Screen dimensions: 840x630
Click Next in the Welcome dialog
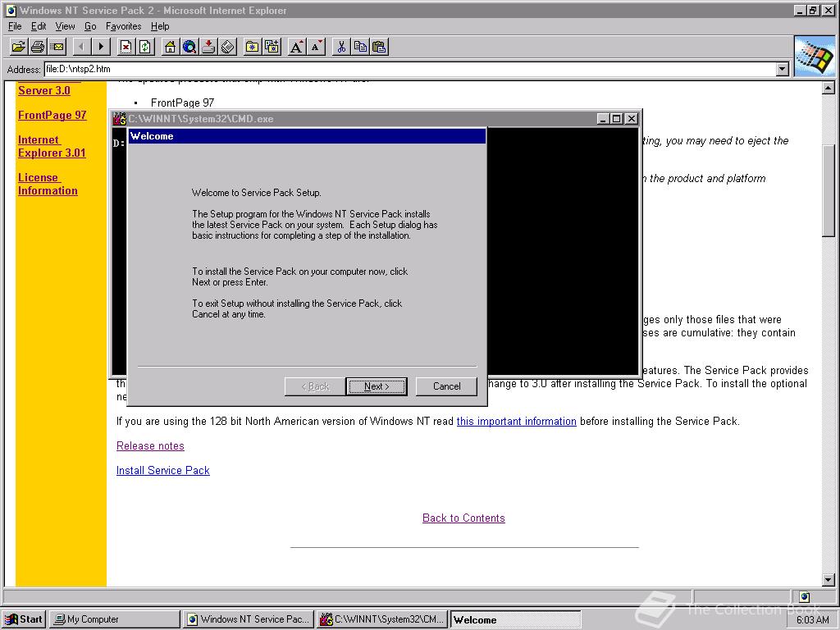point(377,386)
